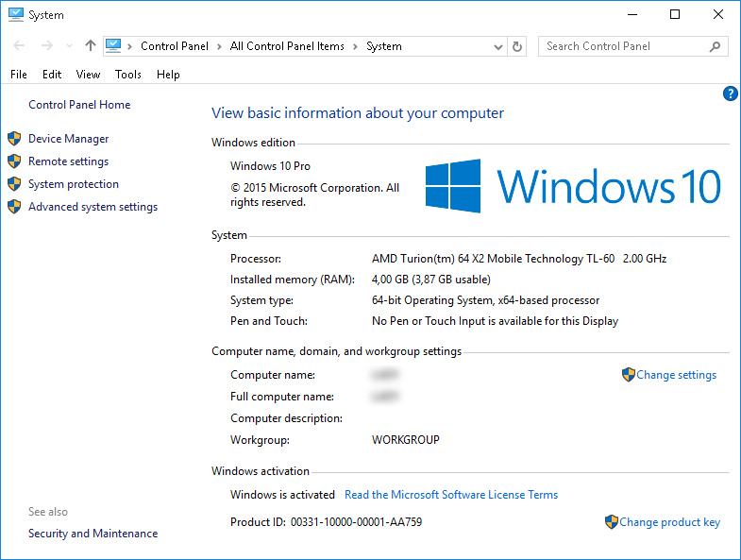Click the System icon in title bar
This screenshot has width=741, height=560.
pyautogui.click(x=16, y=14)
